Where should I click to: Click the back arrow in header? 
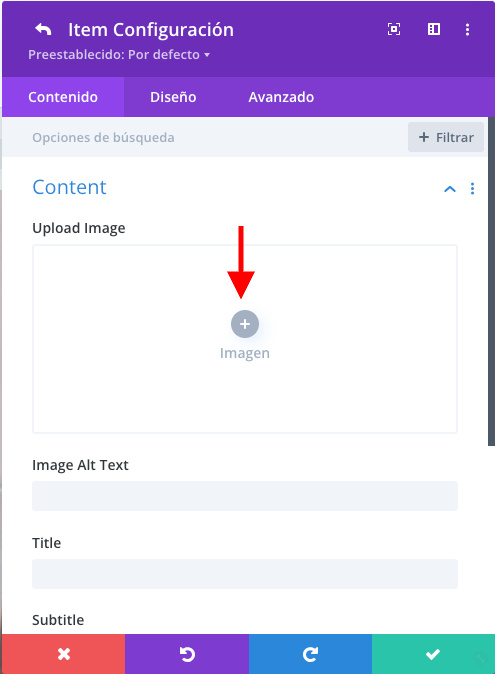pos(43,30)
